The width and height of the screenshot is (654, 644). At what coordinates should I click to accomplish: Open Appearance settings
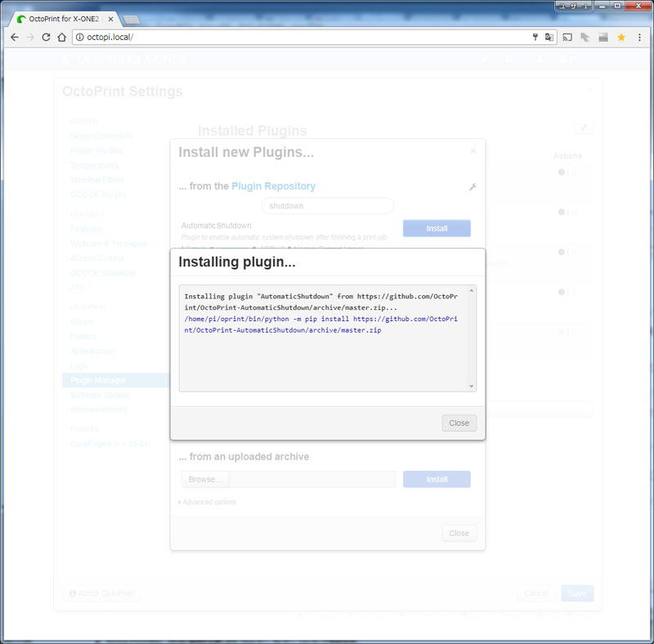[x=92, y=351]
